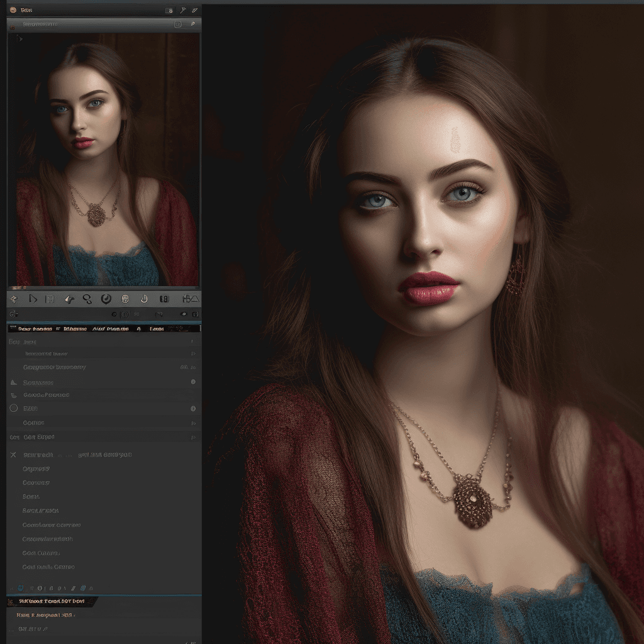This screenshot has height=644, width=644.
Task: Click the diamond icon at toolbar's left end
Action: (14, 299)
